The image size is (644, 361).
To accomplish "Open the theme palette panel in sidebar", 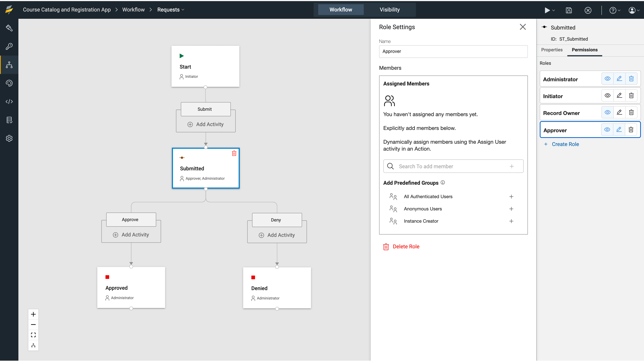I will click(9, 83).
